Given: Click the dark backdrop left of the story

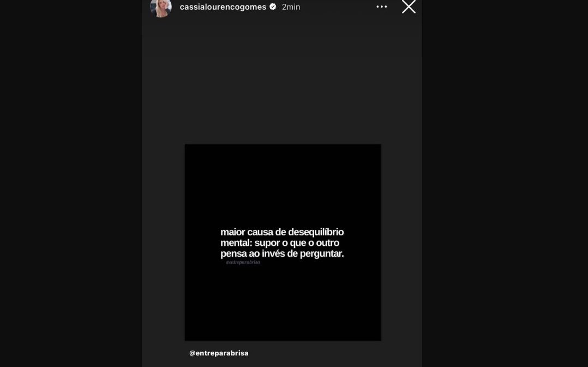Looking at the screenshot, I should click(71, 183).
